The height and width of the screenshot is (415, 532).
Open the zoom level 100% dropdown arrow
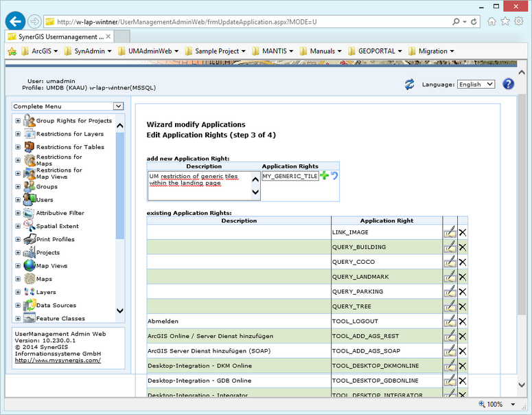[513, 405]
